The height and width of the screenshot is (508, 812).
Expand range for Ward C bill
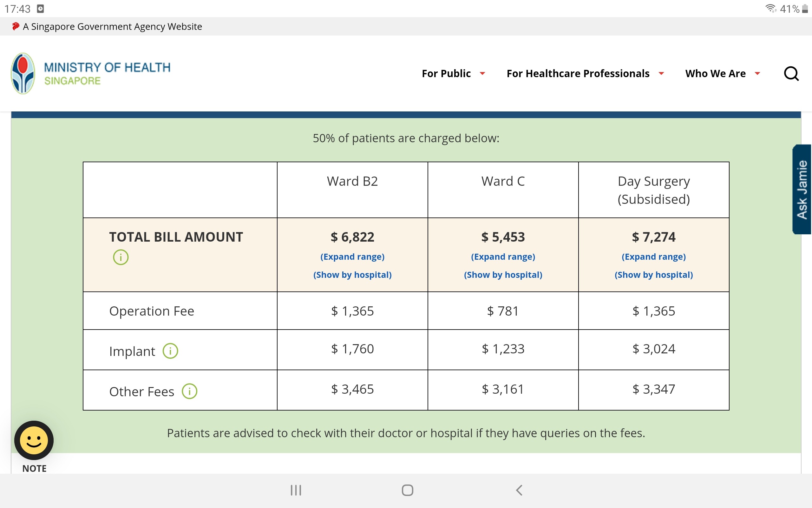pyautogui.click(x=503, y=257)
